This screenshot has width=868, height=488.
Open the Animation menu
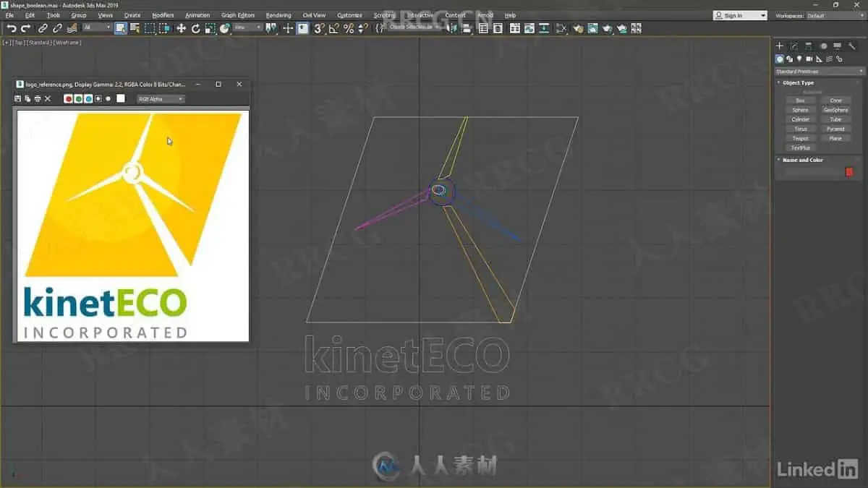click(197, 15)
